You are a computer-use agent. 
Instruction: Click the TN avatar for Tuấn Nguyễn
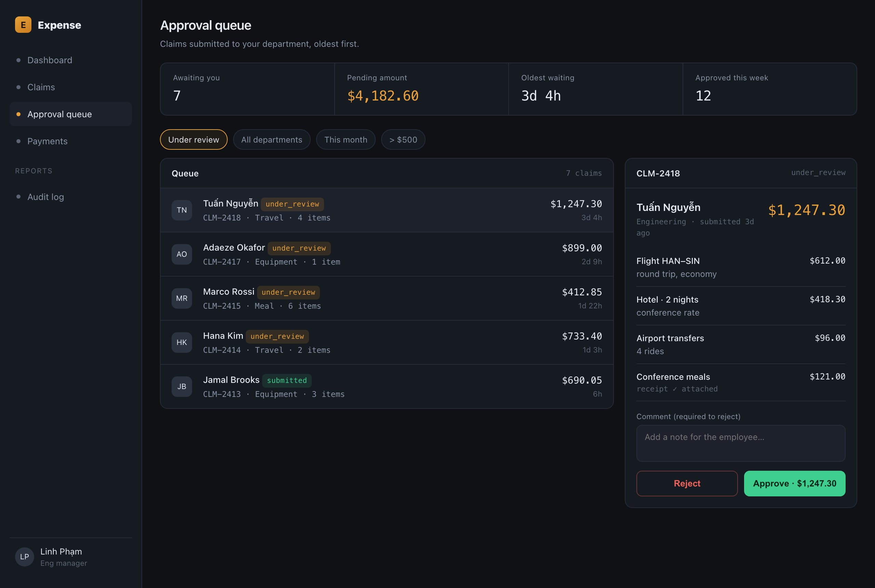point(182,210)
